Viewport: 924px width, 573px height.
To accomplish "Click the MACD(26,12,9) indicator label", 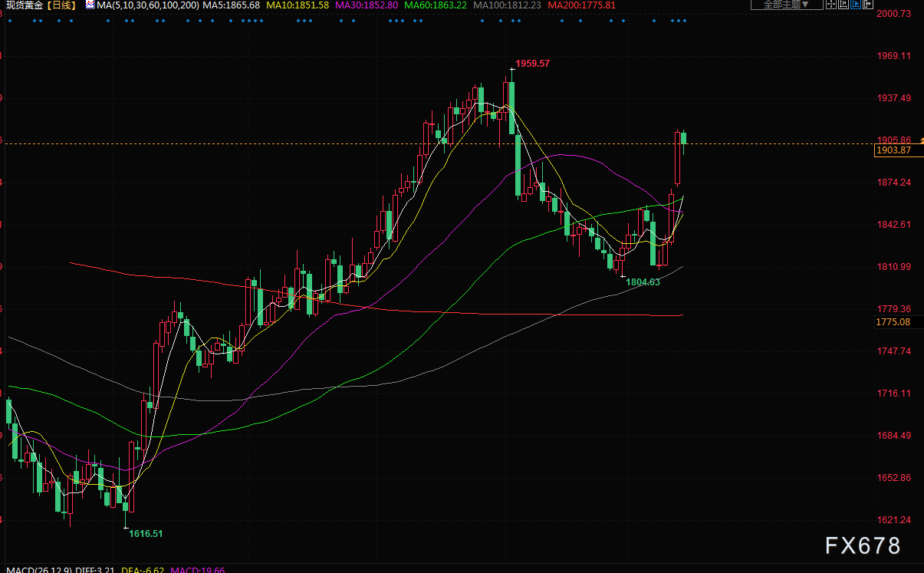I will coord(32,568).
